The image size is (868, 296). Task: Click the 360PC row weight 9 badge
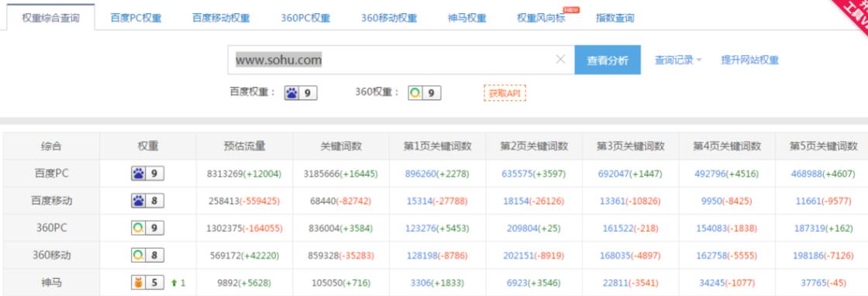[x=147, y=228]
